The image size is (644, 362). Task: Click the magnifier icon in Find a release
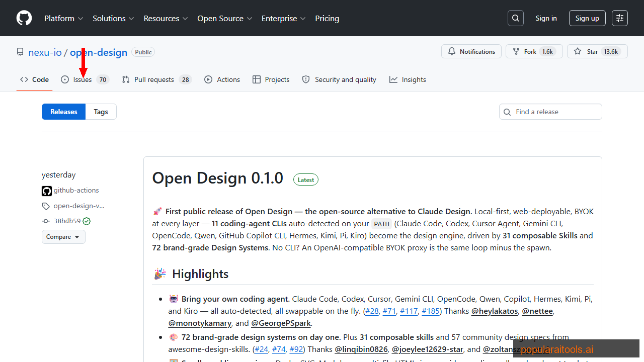point(508,112)
